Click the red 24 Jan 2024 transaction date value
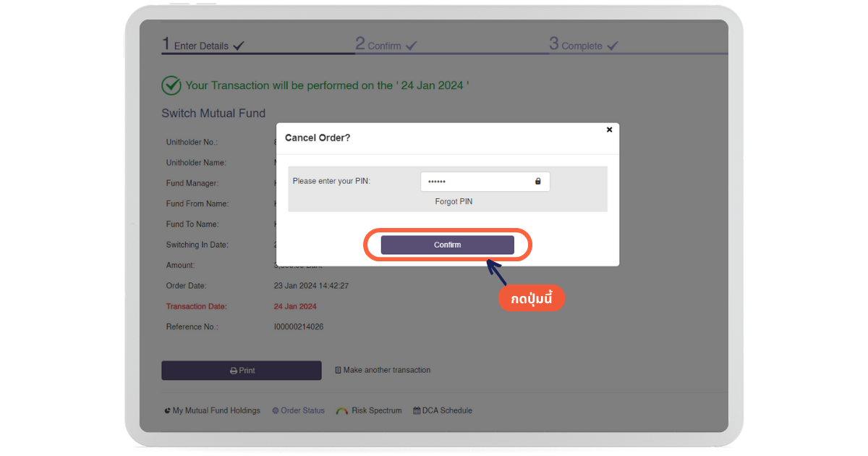868x456 pixels. 295,307
